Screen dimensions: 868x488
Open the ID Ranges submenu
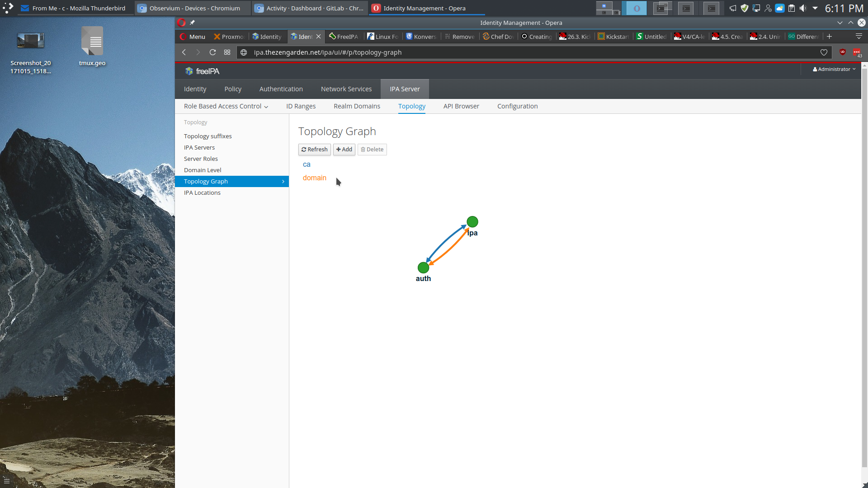click(301, 106)
